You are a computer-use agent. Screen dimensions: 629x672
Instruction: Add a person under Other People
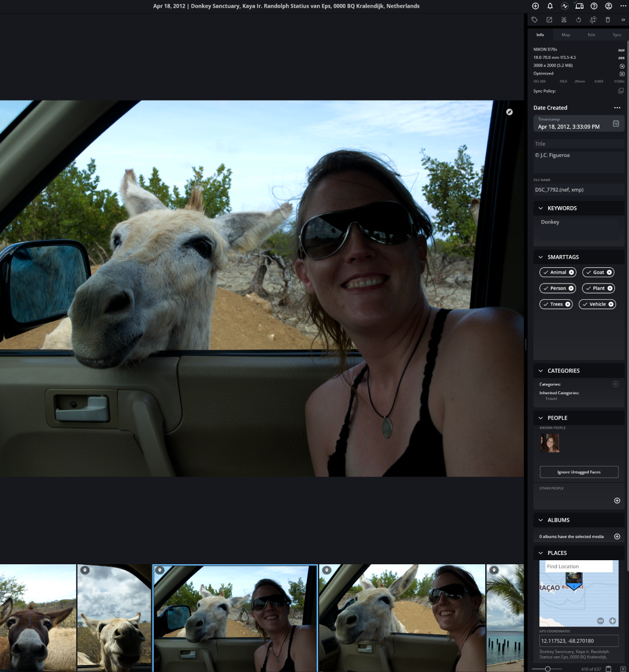point(617,501)
